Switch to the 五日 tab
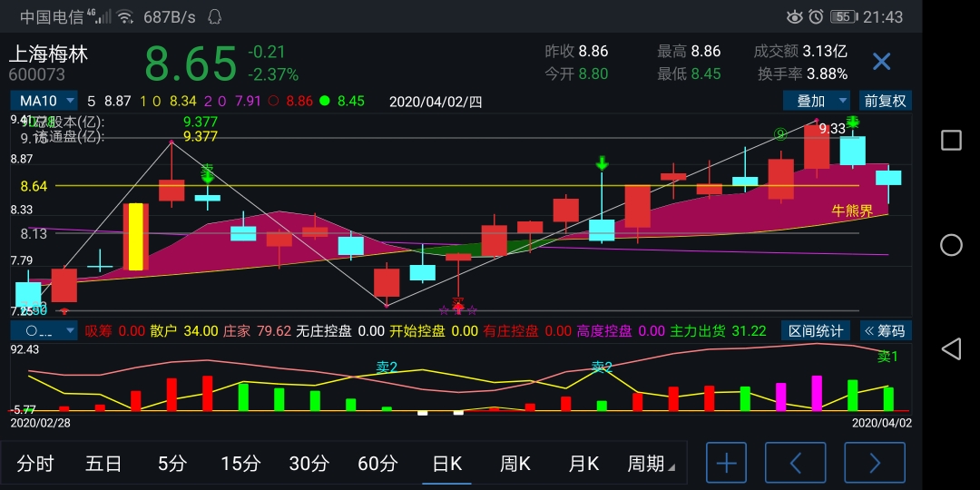 click(103, 463)
